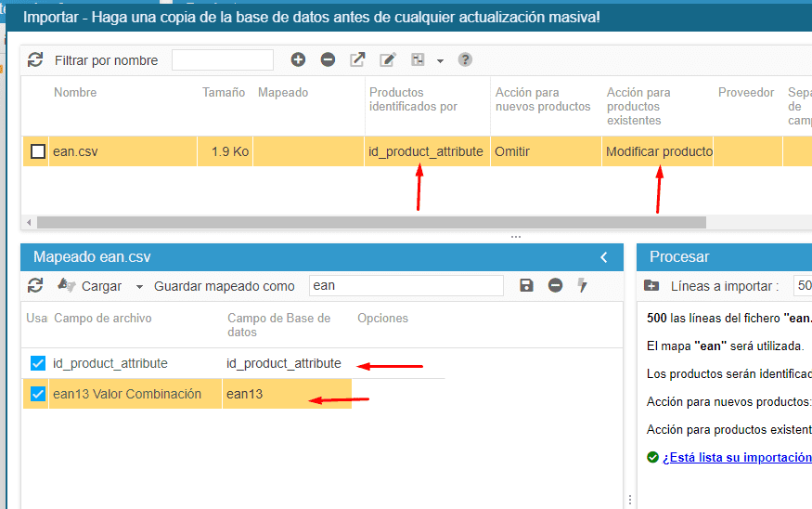Collapse the Mapeado ean.csv panel chevron
Viewport: 812px width, 509px height.
point(604,257)
